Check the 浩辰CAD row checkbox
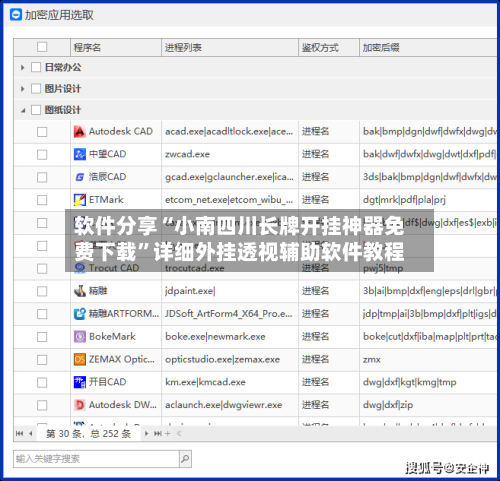Screen dimensions: 500x481 [42, 177]
